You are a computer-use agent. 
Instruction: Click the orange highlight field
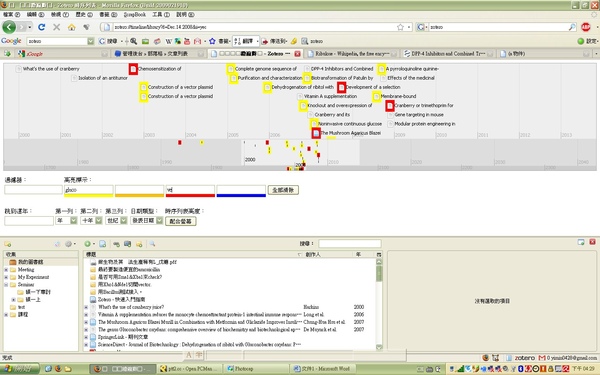(x=139, y=190)
